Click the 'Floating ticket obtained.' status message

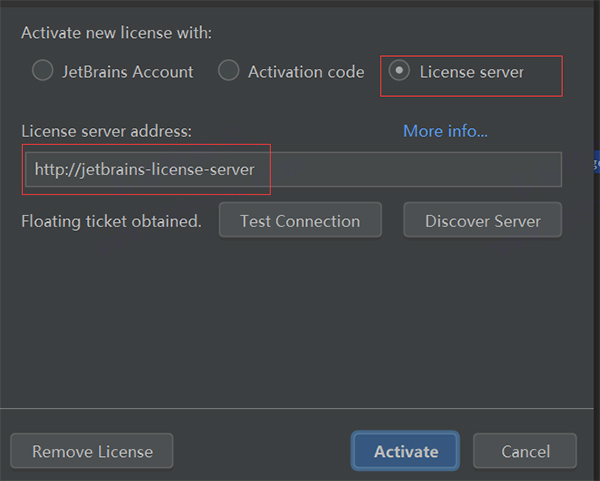(x=111, y=221)
